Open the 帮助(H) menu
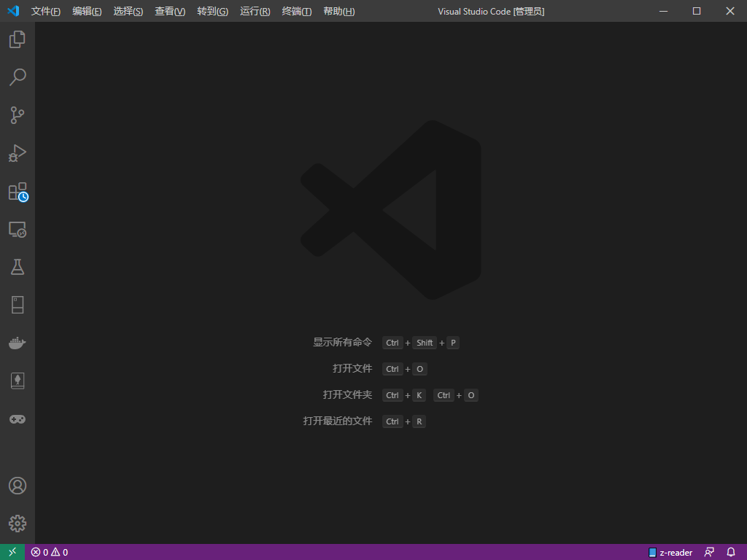This screenshot has width=747, height=560. [x=338, y=11]
